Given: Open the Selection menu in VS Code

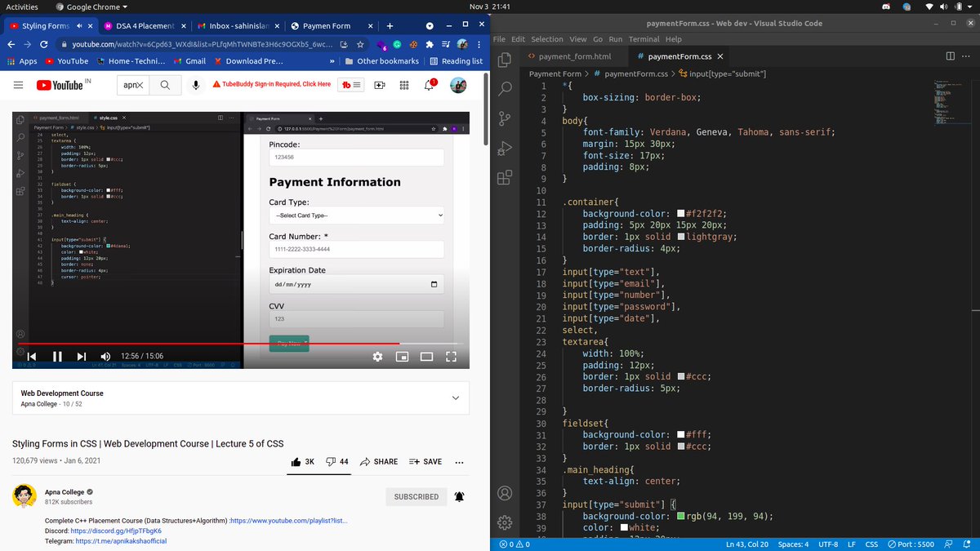Looking at the screenshot, I should [x=547, y=39].
